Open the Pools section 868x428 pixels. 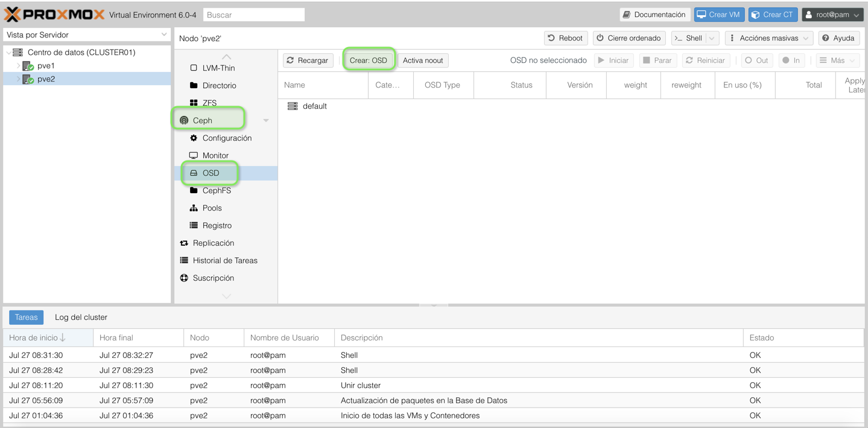tap(212, 207)
